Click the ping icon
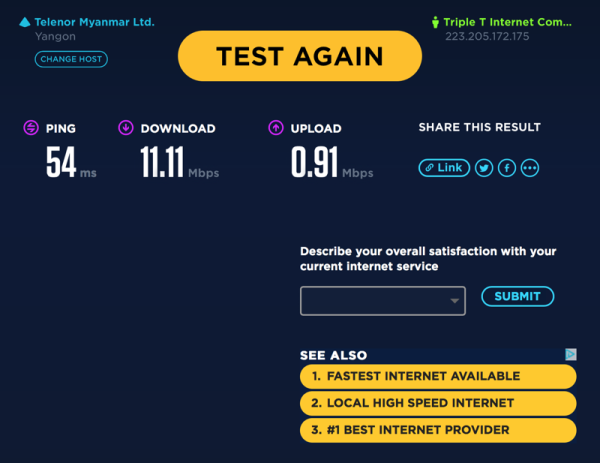Image resolution: width=600 pixels, height=463 pixels. pyautogui.click(x=31, y=128)
